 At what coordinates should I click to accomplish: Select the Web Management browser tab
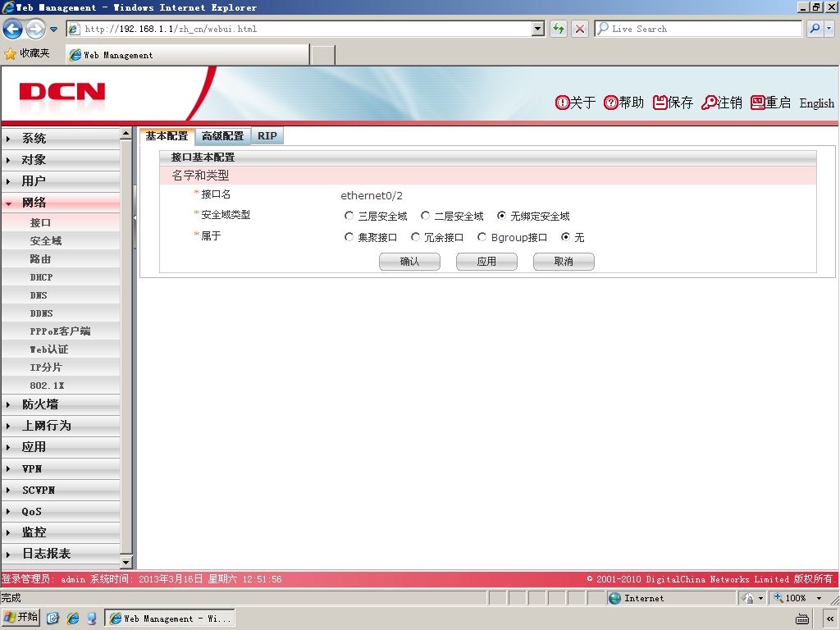point(188,55)
